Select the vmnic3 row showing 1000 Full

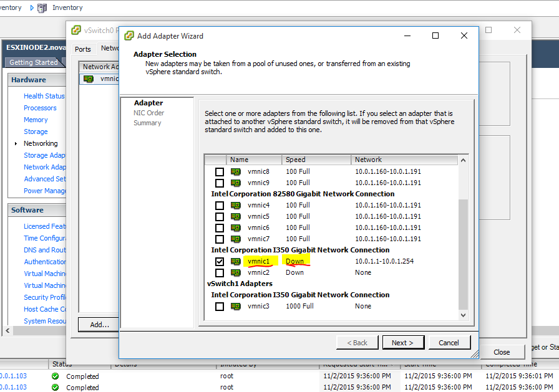click(331, 306)
